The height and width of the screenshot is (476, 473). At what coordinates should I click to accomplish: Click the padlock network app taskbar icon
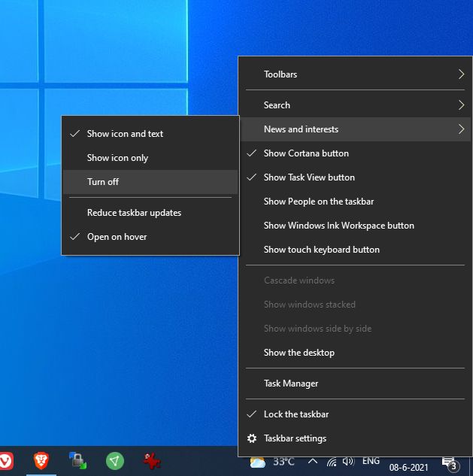click(78, 460)
